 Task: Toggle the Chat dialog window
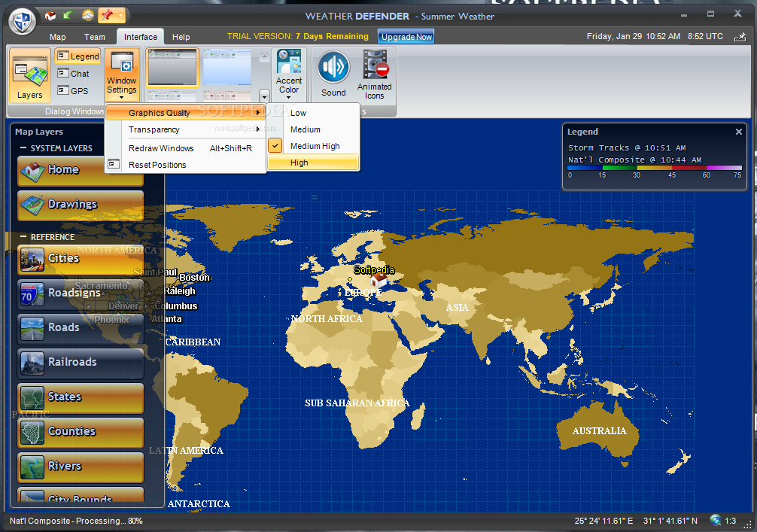coord(73,74)
